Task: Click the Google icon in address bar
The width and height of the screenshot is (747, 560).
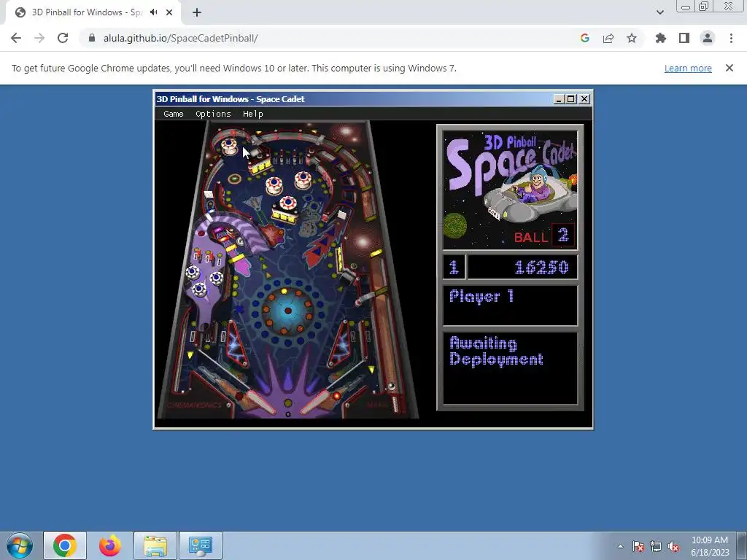Action: (x=585, y=38)
